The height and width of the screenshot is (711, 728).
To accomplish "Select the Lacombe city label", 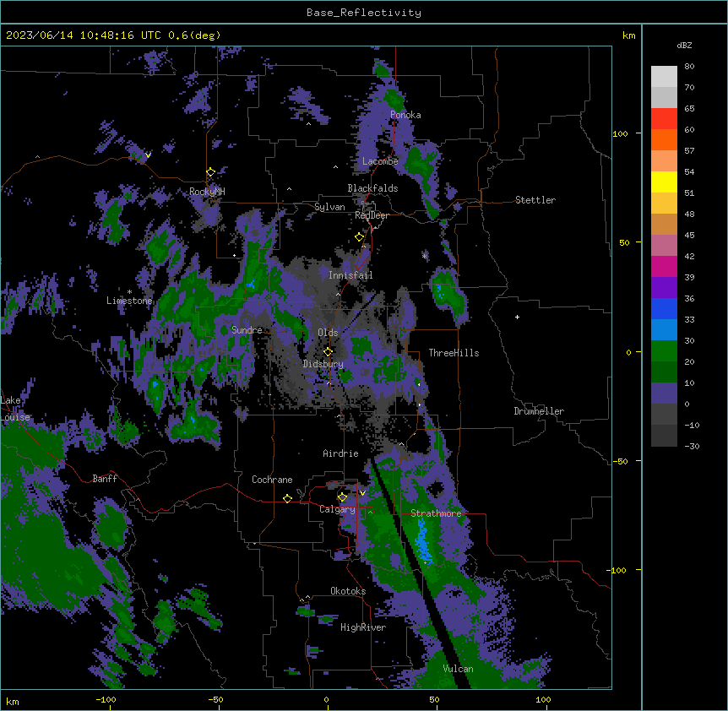I will [380, 161].
